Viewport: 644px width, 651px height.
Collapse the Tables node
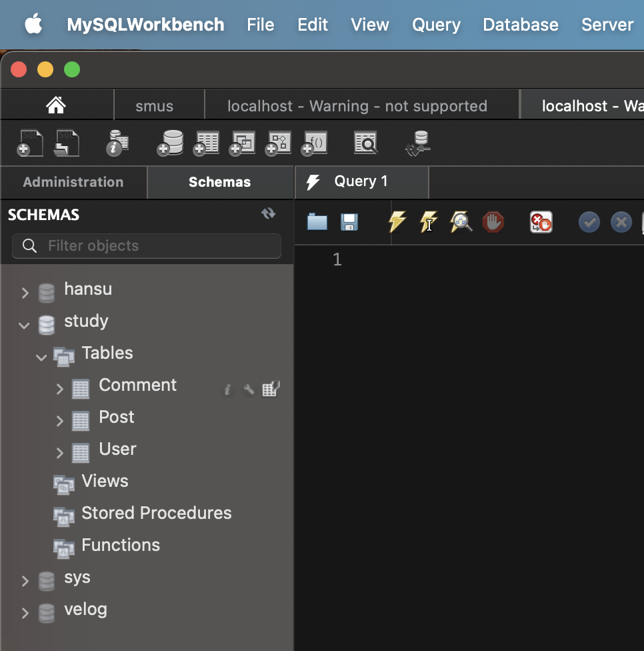[41, 357]
